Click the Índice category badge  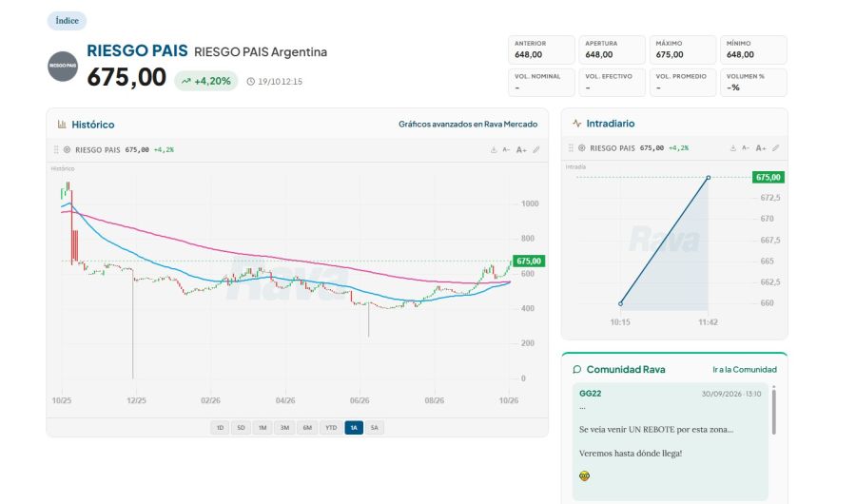pos(67,21)
